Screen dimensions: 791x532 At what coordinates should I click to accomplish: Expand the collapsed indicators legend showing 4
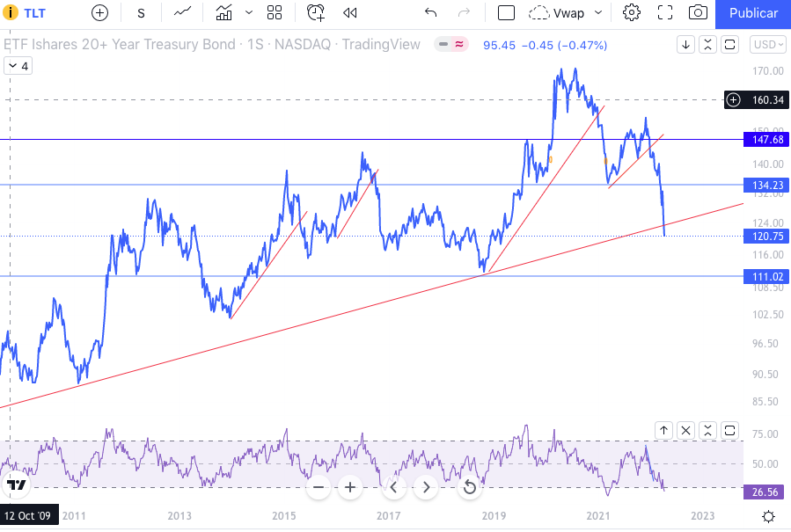click(x=18, y=66)
